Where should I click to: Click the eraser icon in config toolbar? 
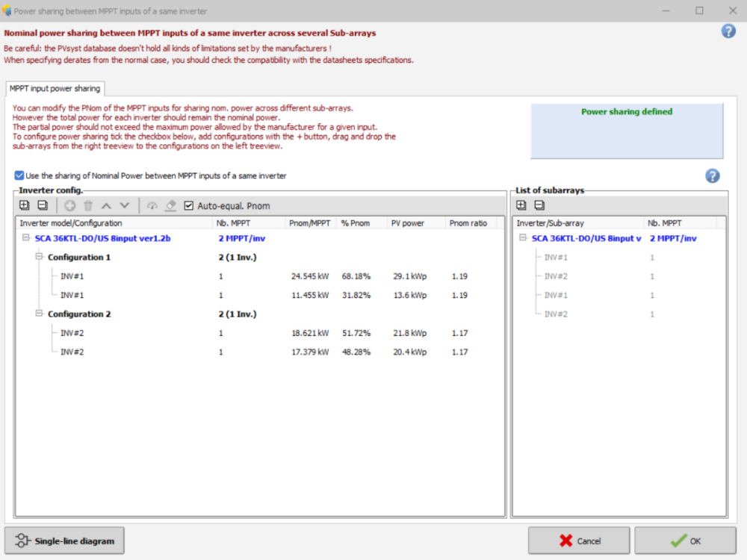(x=170, y=205)
